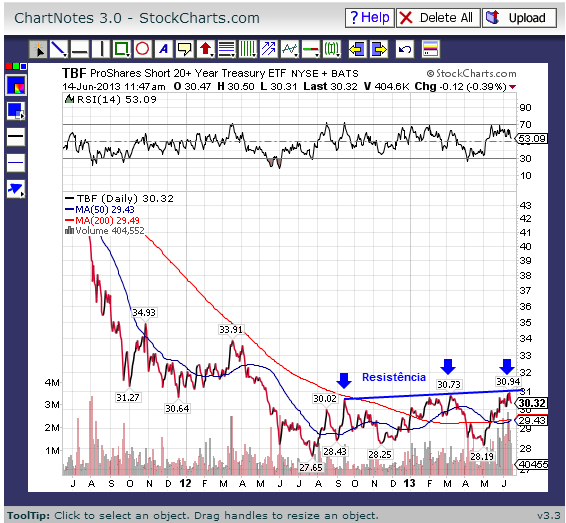This screenshot has height=523, width=566.
Task: Click the 31.27 price label
Action: tap(128, 397)
